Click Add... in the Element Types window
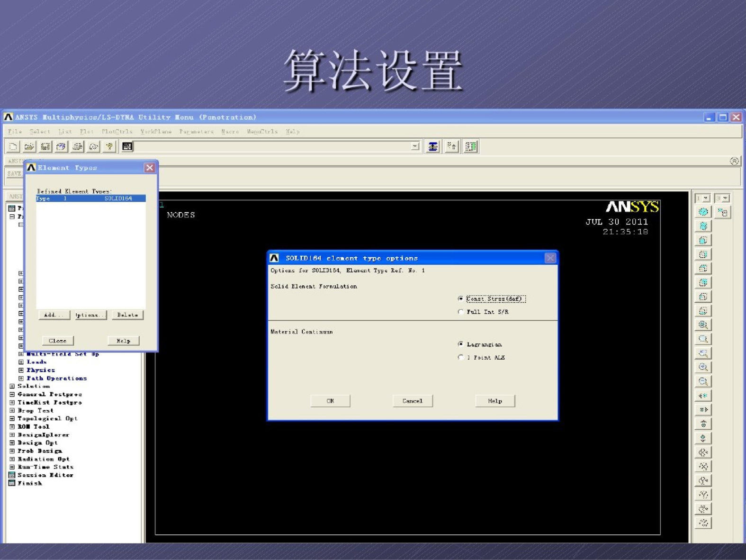The height and width of the screenshot is (560, 746). (x=54, y=315)
